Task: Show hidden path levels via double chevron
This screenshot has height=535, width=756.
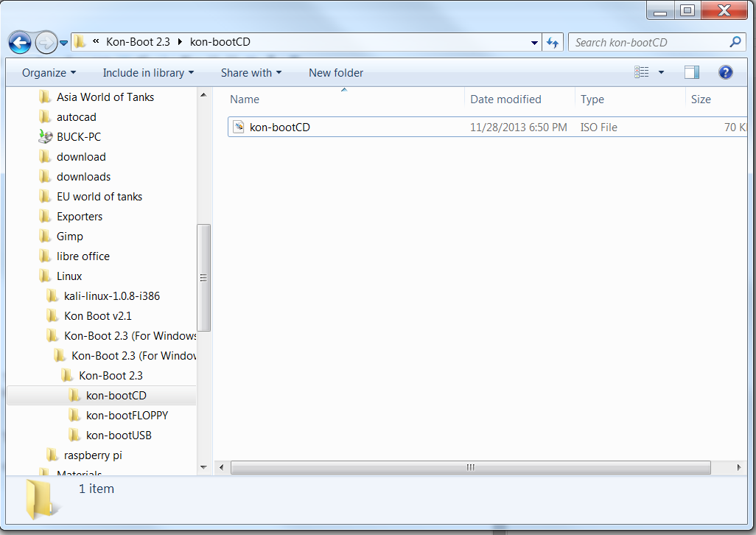Action: (96, 41)
